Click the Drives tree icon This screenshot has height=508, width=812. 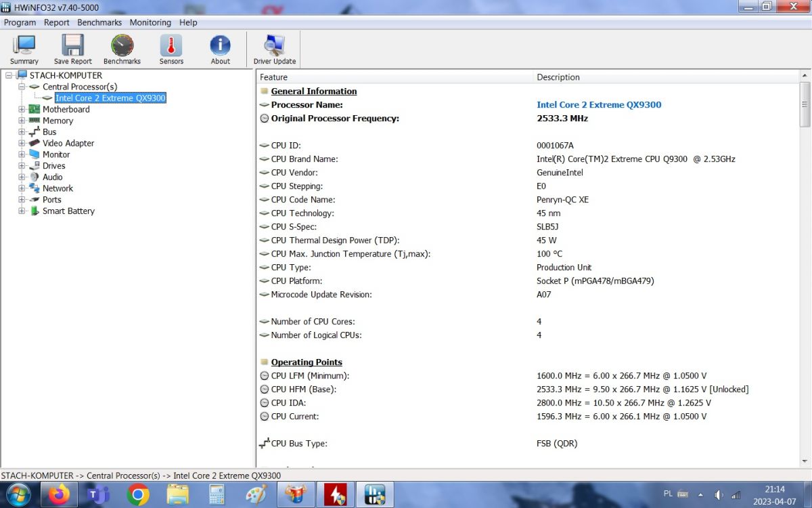click(35, 166)
